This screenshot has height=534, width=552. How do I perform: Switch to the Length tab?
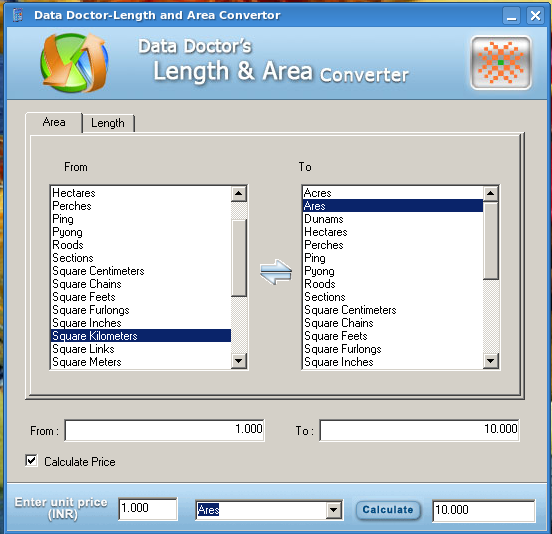pos(108,123)
